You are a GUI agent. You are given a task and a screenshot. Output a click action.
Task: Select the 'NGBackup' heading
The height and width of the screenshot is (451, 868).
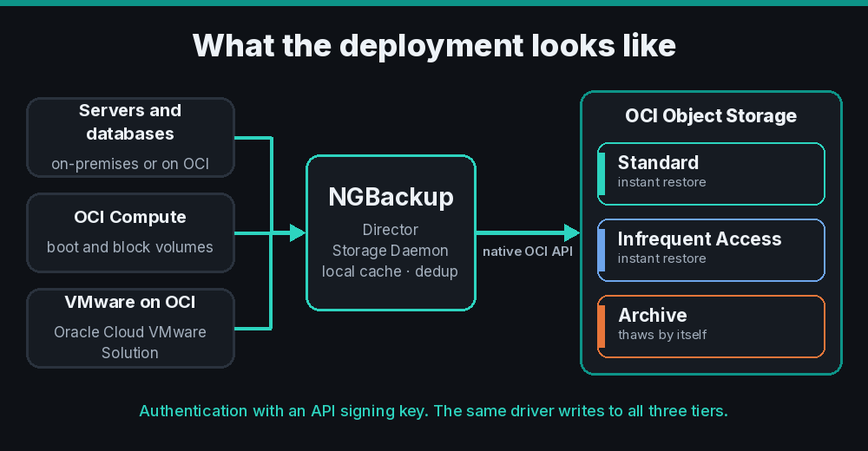[391, 197]
